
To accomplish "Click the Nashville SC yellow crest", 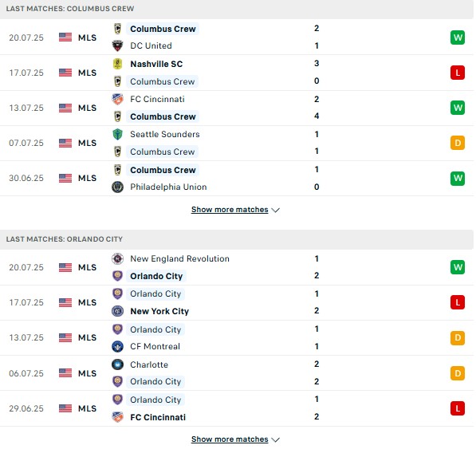I will tap(117, 64).
